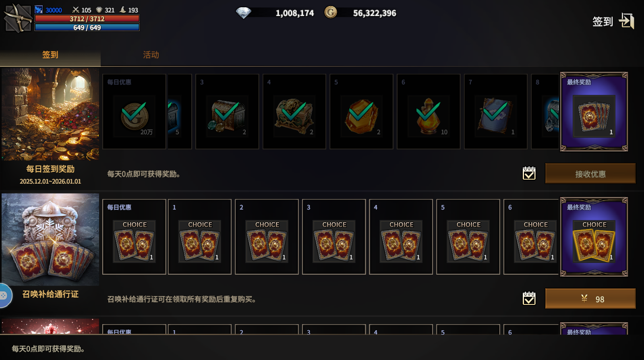Click the red HP bar 3712 / 3712

87,19
